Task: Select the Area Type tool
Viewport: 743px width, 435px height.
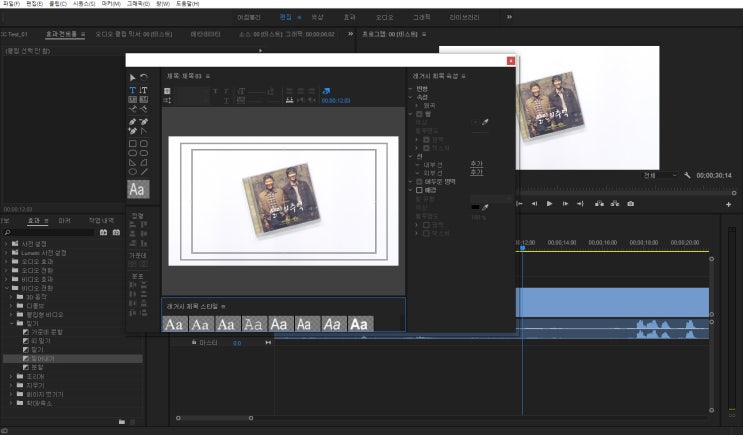Action: pyautogui.click(x=132, y=100)
